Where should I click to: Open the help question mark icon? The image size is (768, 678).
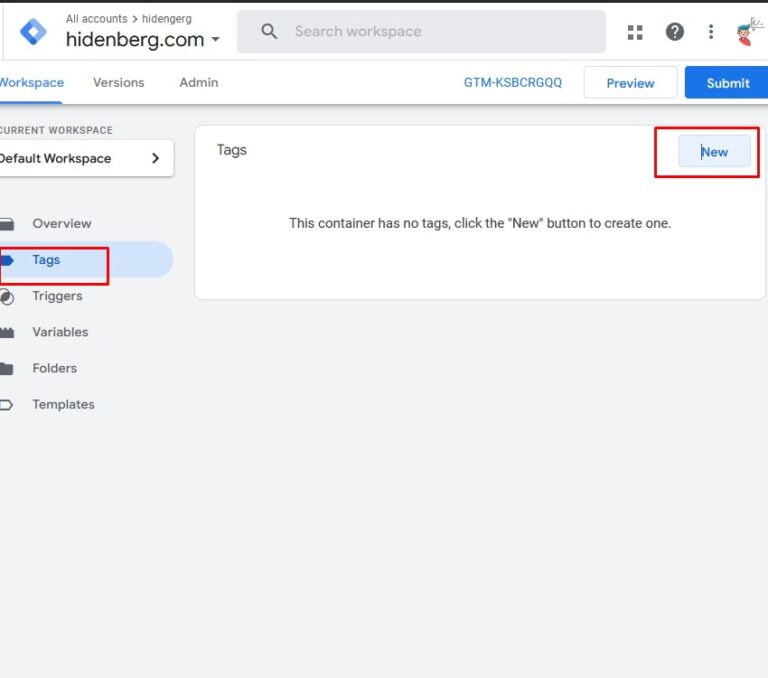tap(675, 32)
